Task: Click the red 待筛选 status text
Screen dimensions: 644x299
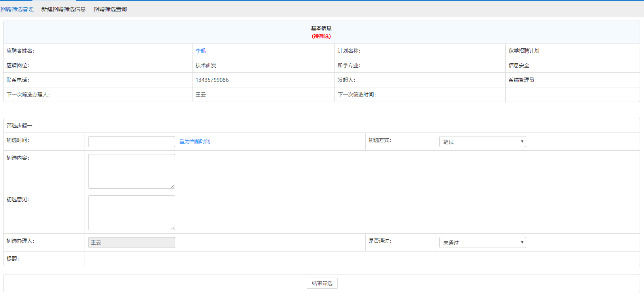Action: click(321, 36)
